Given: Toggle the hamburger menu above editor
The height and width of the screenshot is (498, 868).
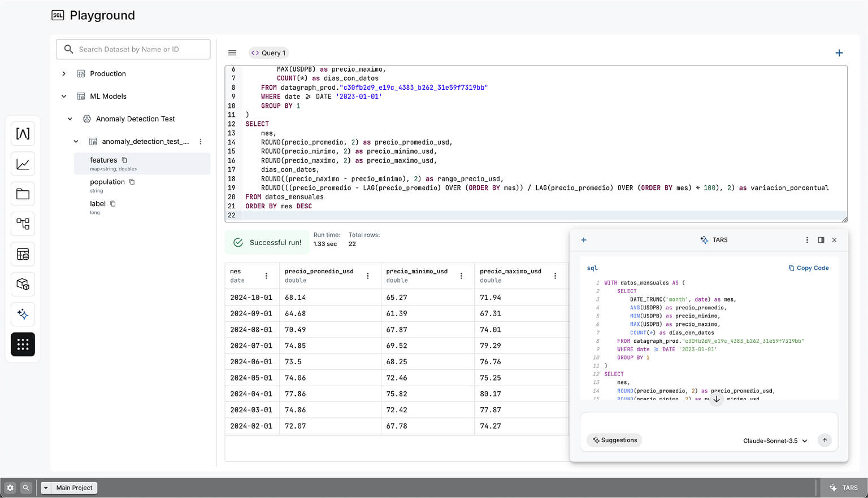Looking at the screenshot, I should pyautogui.click(x=232, y=53).
